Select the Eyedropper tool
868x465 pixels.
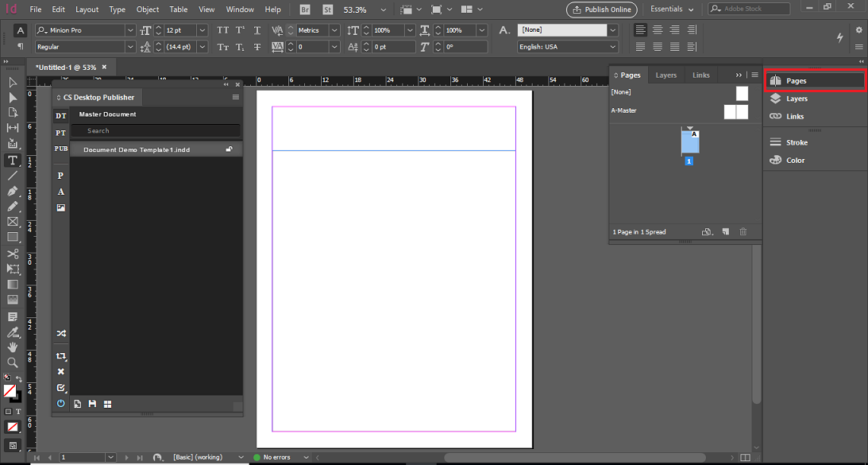pos(13,332)
